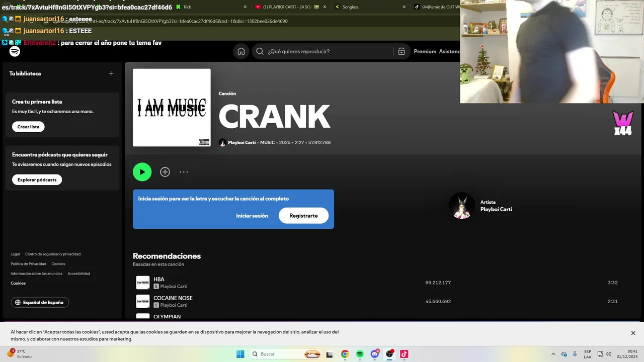This screenshot has width=644, height=362.
Task: Click small Playboi Carti avatar under title
Action: 222,143
